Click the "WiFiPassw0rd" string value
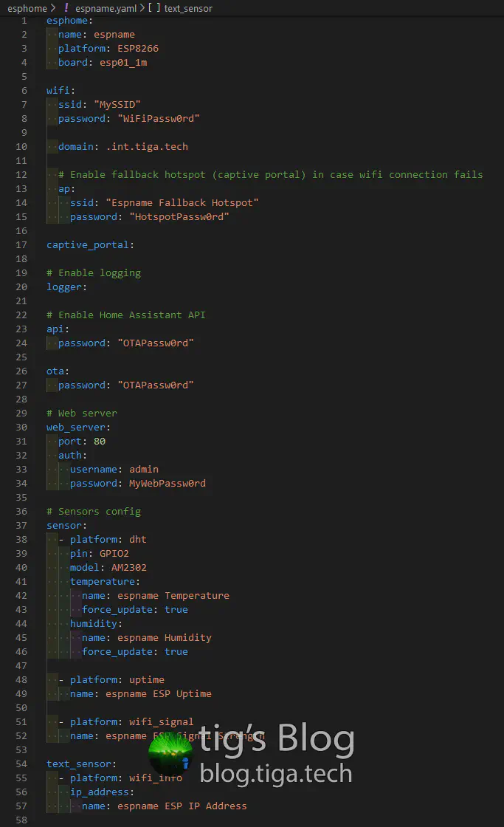The height and width of the screenshot is (827, 504). click(x=159, y=119)
